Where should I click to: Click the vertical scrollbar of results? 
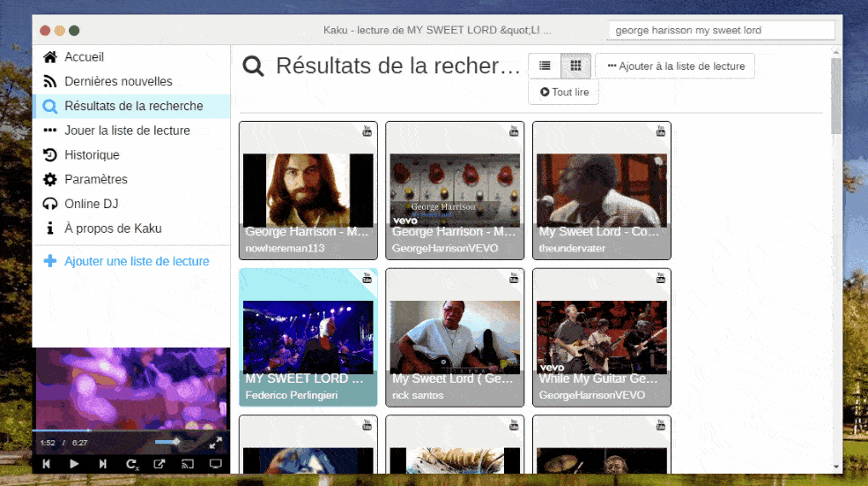tap(836, 95)
